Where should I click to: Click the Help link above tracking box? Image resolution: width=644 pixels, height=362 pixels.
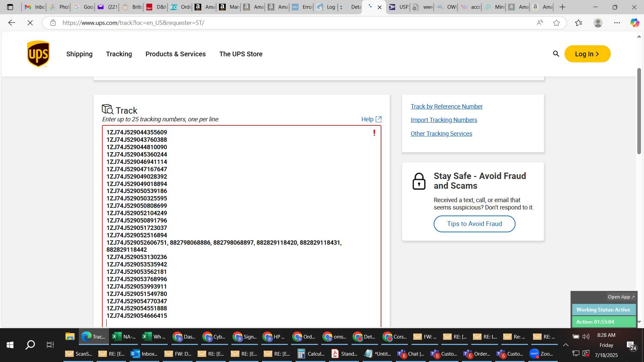click(x=367, y=119)
